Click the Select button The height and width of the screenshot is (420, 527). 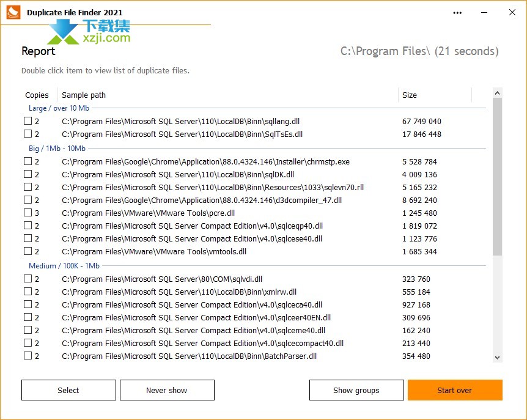[x=68, y=390]
